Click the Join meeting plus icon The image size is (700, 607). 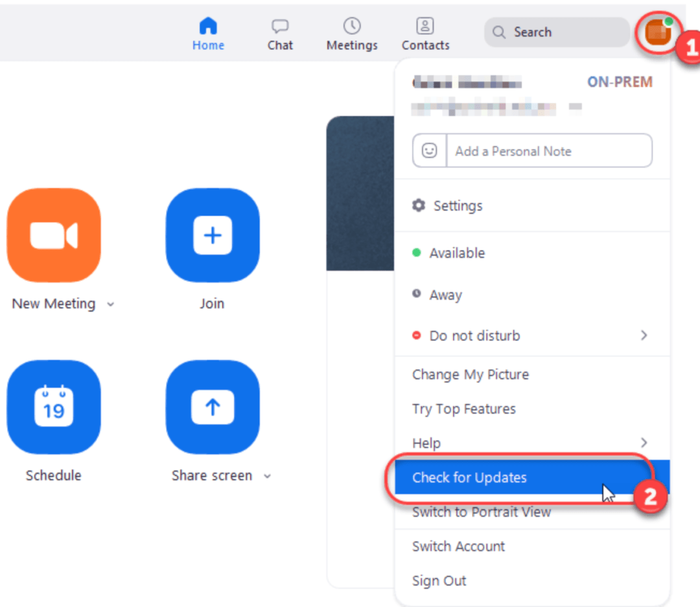coord(213,235)
